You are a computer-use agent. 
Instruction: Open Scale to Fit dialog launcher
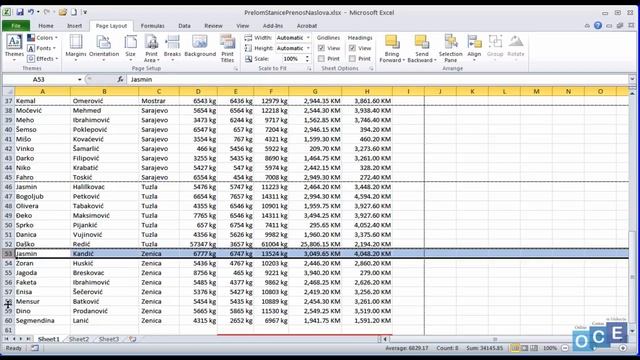[309, 69]
